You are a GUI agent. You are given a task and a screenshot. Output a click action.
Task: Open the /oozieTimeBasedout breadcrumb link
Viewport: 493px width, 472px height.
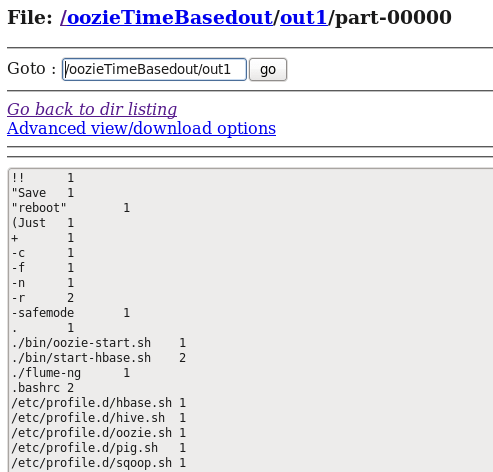(x=170, y=17)
